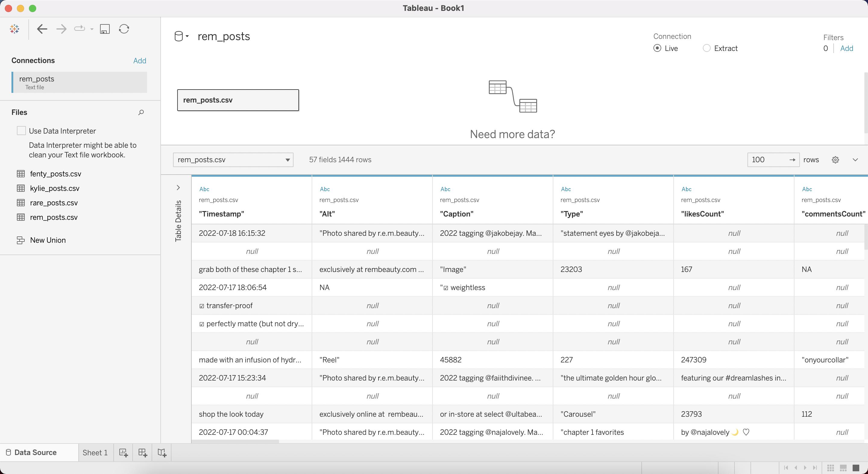The width and height of the screenshot is (868, 474).
Task: Open preview settings gear icon
Action: pyautogui.click(x=835, y=160)
